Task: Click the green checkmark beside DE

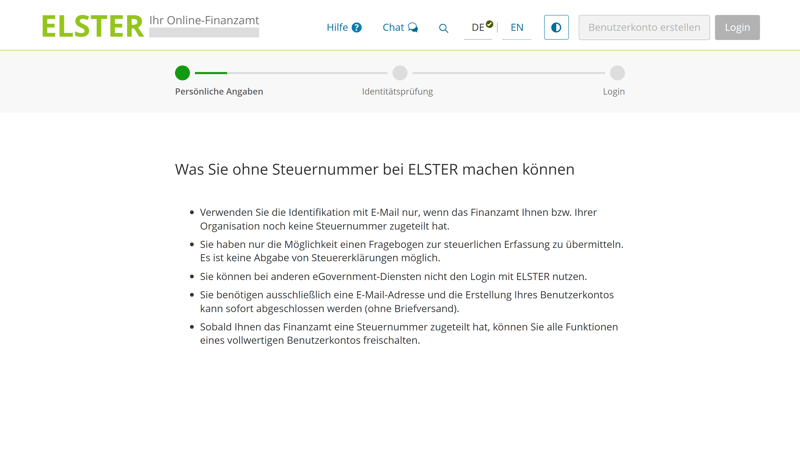Action: pyautogui.click(x=490, y=24)
